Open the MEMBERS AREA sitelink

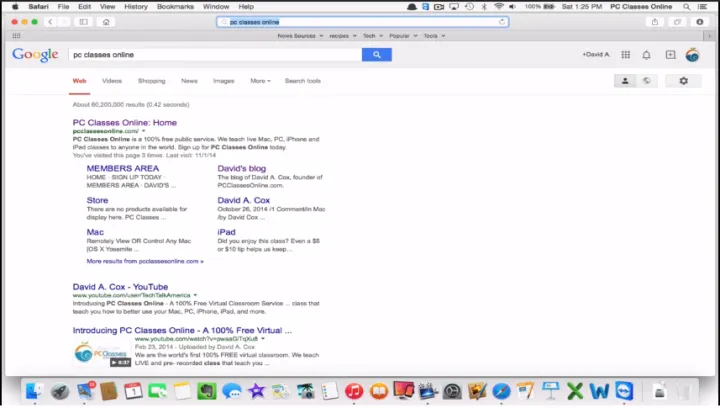(x=123, y=168)
